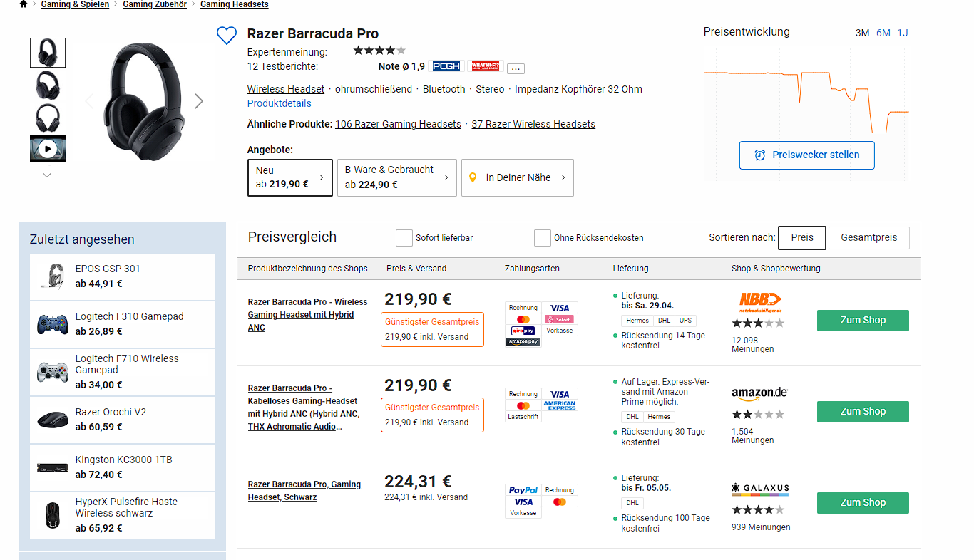The height and width of the screenshot is (560, 974).
Task: Play the product video thumbnail
Action: (48, 149)
